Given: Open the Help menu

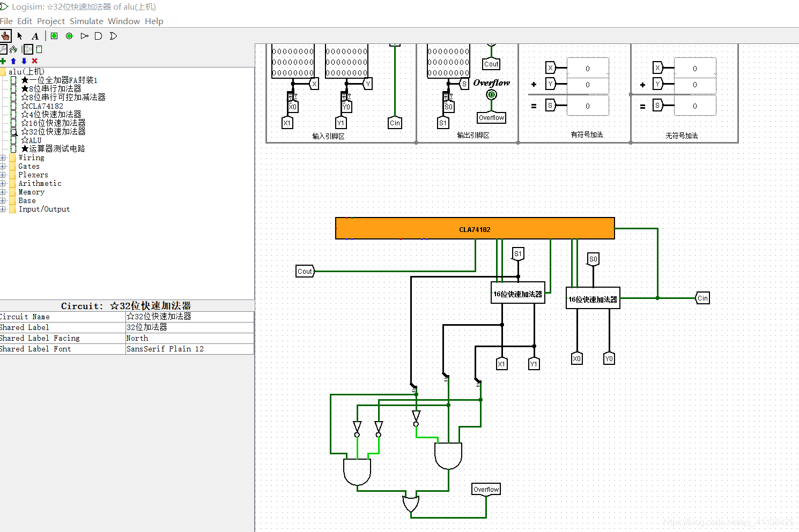Looking at the screenshot, I should [x=154, y=21].
